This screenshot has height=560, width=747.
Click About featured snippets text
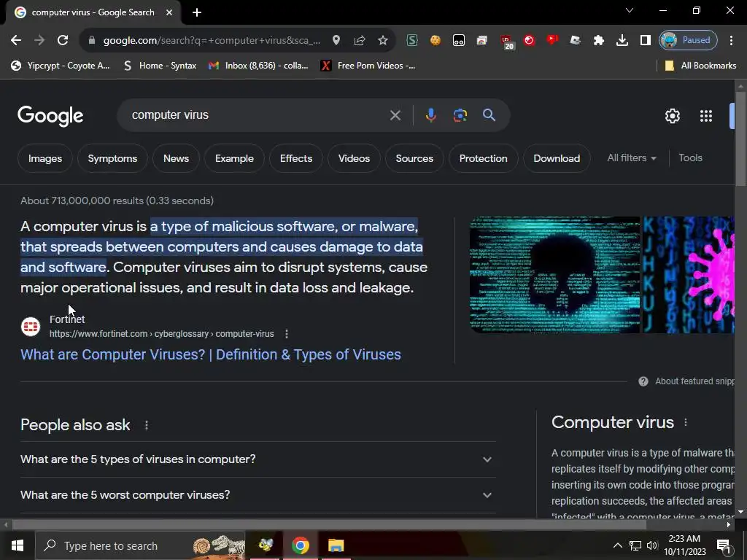point(694,381)
